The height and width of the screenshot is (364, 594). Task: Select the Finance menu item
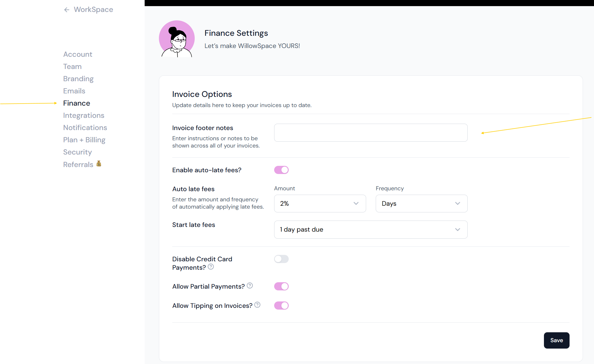(x=77, y=103)
